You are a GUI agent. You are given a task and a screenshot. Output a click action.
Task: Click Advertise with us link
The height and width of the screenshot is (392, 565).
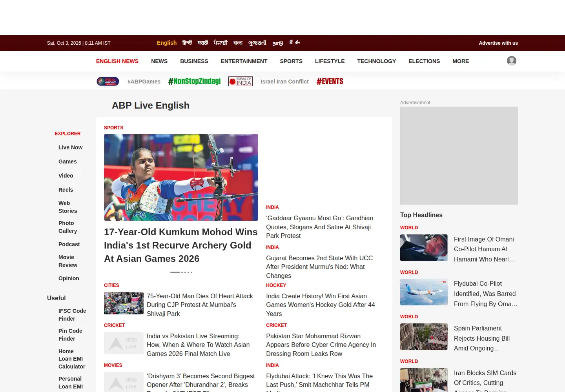point(498,43)
